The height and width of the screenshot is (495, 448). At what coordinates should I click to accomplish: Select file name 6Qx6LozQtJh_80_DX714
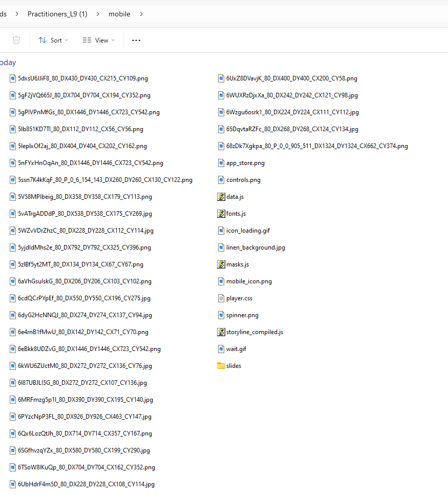click(x=85, y=433)
